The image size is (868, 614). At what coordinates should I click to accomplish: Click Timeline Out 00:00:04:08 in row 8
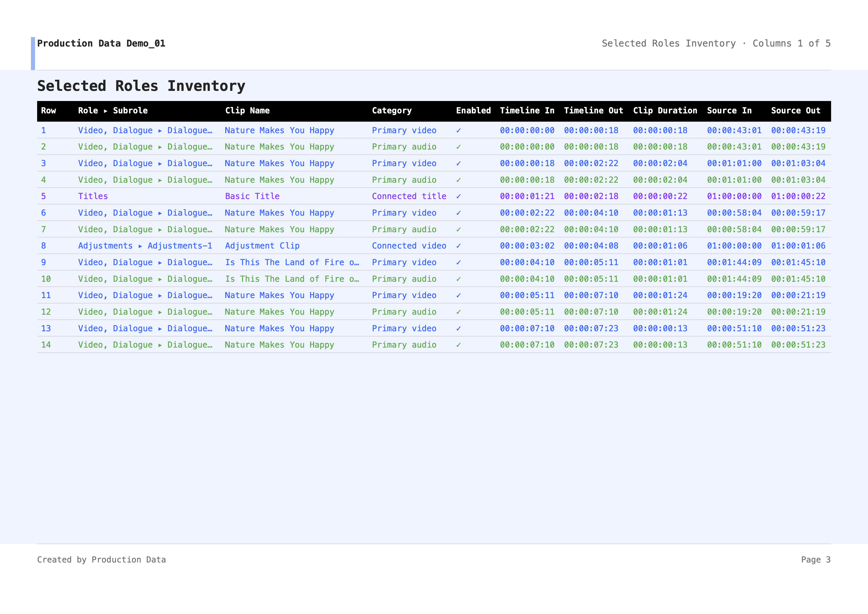(x=591, y=246)
